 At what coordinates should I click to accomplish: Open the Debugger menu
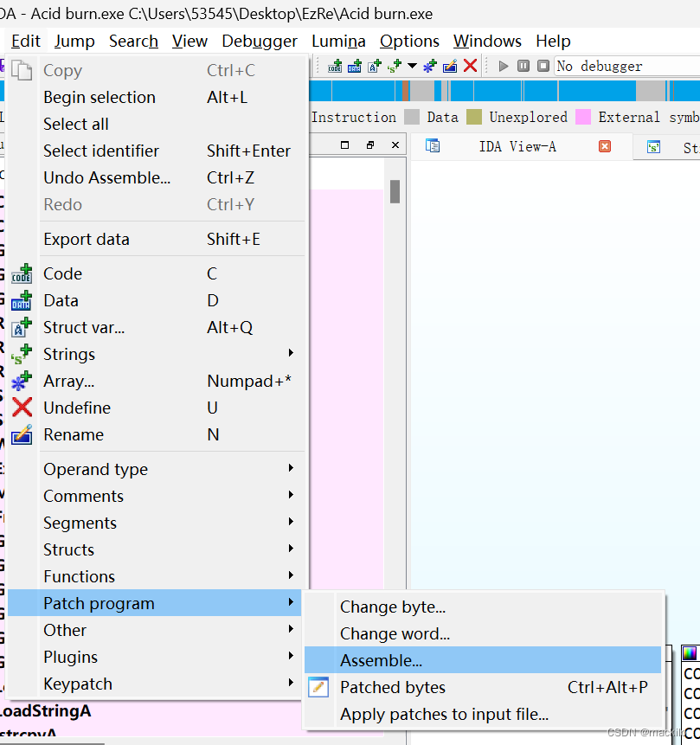point(260,42)
